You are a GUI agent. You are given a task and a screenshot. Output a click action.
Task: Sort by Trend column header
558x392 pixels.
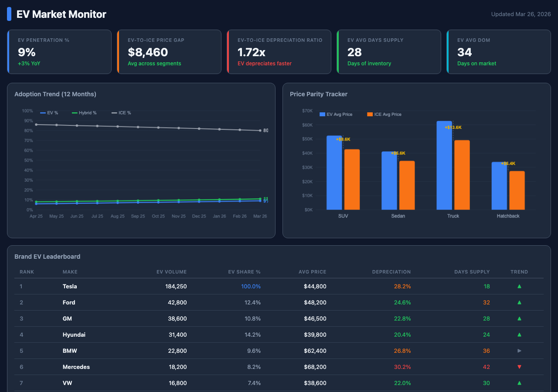pos(519,272)
